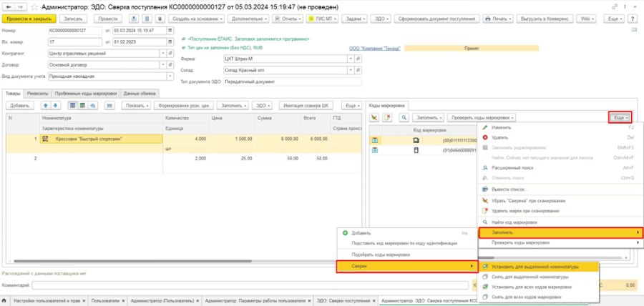Image resolution: width=644 pixels, height=306 pixels.
Task: Open ЭДО: Сверки поступления bottom tab
Action: click(345, 301)
